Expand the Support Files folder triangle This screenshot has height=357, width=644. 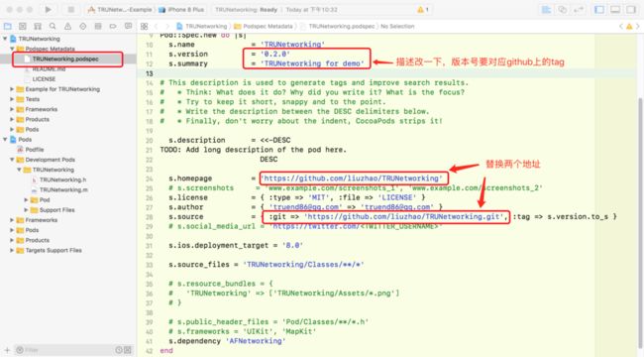[26, 210]
